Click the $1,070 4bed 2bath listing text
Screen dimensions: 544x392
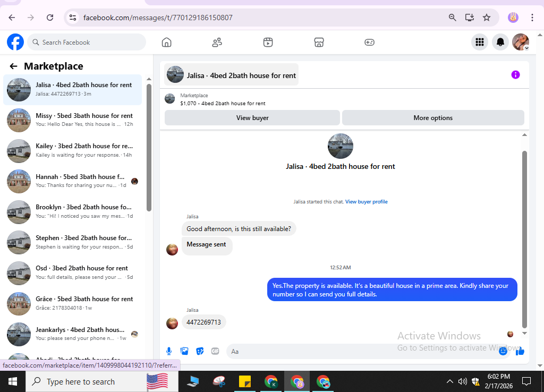coord(223,104)
